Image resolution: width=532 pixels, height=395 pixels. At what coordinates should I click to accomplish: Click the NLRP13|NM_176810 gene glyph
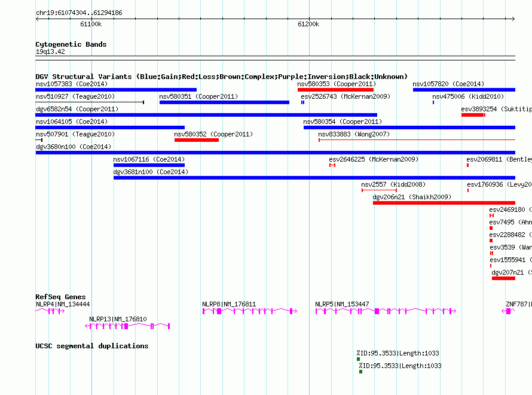click(x=127, y=326)
